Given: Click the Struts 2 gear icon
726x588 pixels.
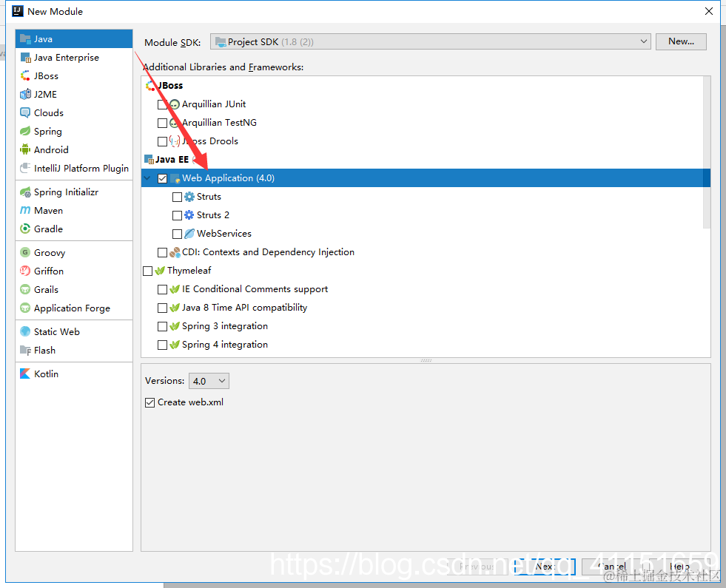Looking at the screenshot, I should [x=189, y=215].
